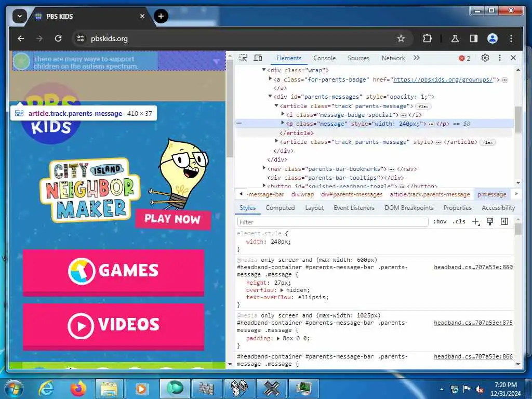Open the tab search dropdown
The width and height of the screenshot is (532, 399).
tap(20, 16)
